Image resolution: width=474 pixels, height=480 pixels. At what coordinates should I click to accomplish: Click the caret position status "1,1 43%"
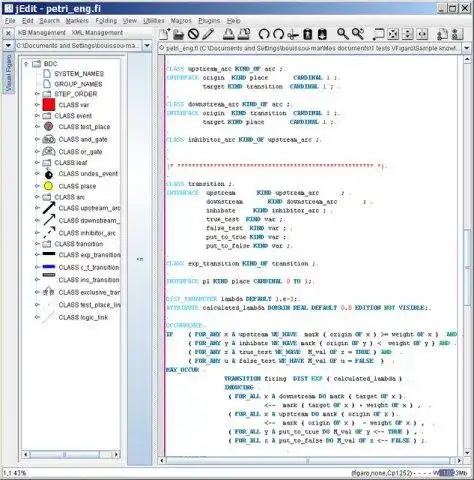(x=14, y=473)
